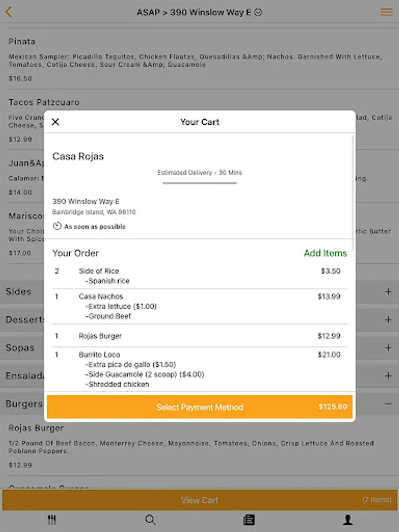399x532 pixels.
Task: Expand the Sopas category plus
Action: pyautogui.click(x=388, y=348)
